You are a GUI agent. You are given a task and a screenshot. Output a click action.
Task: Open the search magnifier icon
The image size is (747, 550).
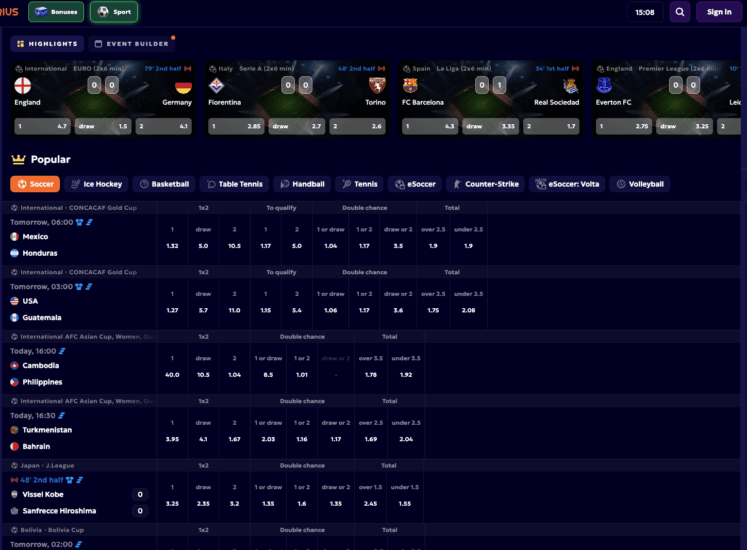point(680,12)
